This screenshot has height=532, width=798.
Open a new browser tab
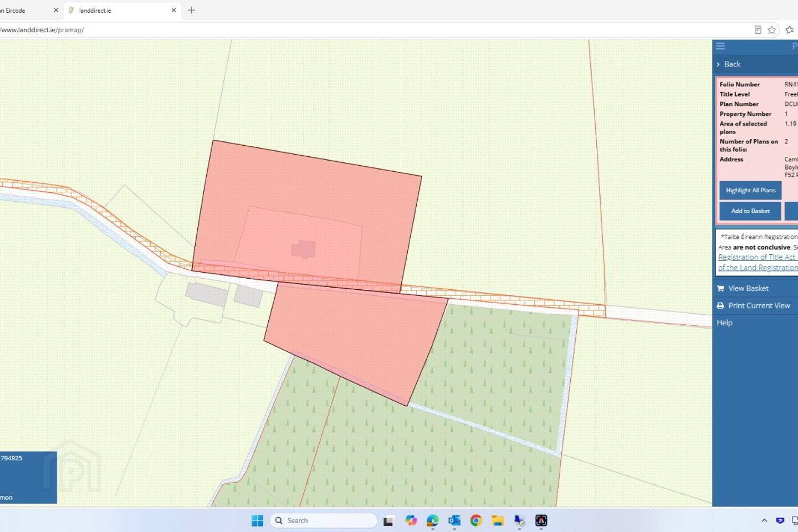point(192,11)
